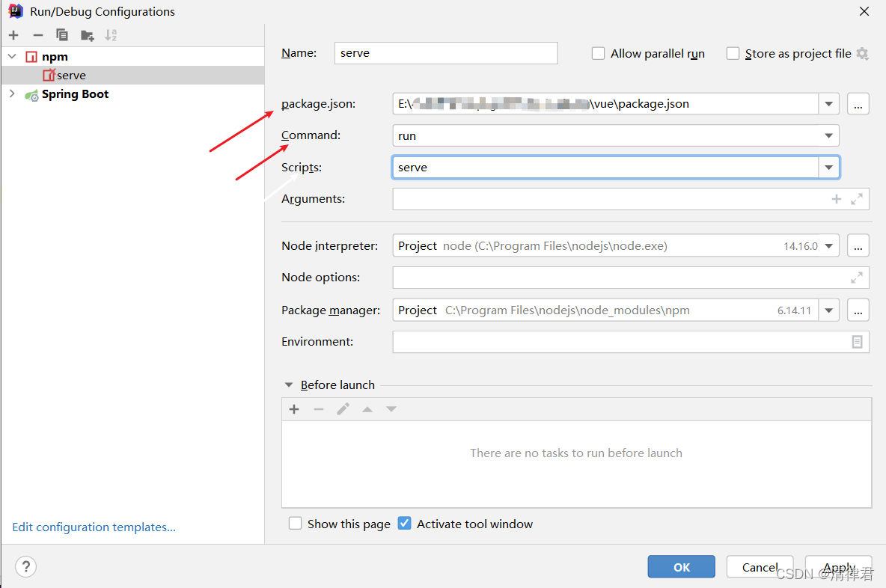The width and height of the screenshot is (886, 588).
Task: Insert macro into Arguments field
Action: pos(837,199)
